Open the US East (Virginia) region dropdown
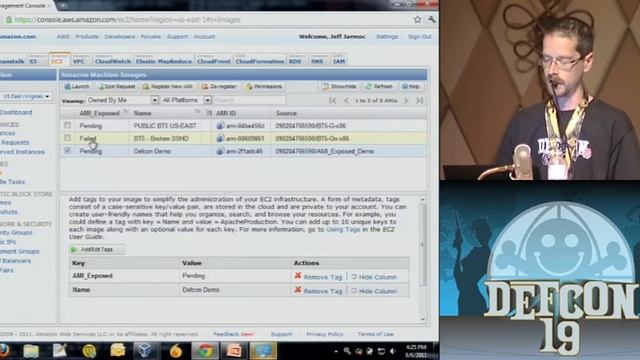Viewport: 640px width, 360px height. tap(26, 96)
